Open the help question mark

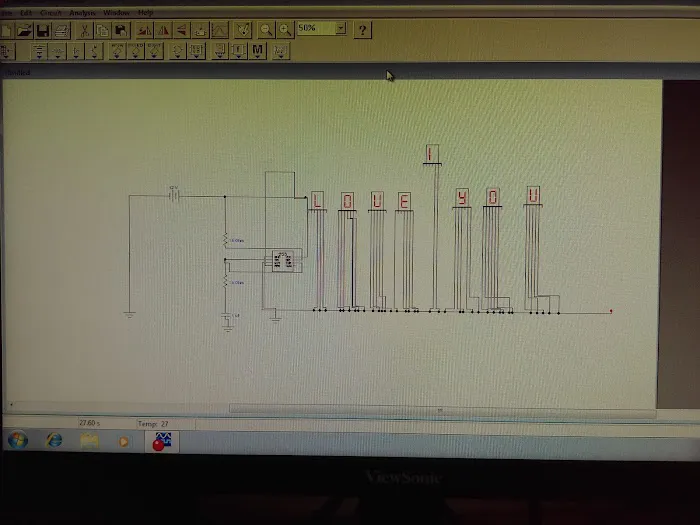362,30
